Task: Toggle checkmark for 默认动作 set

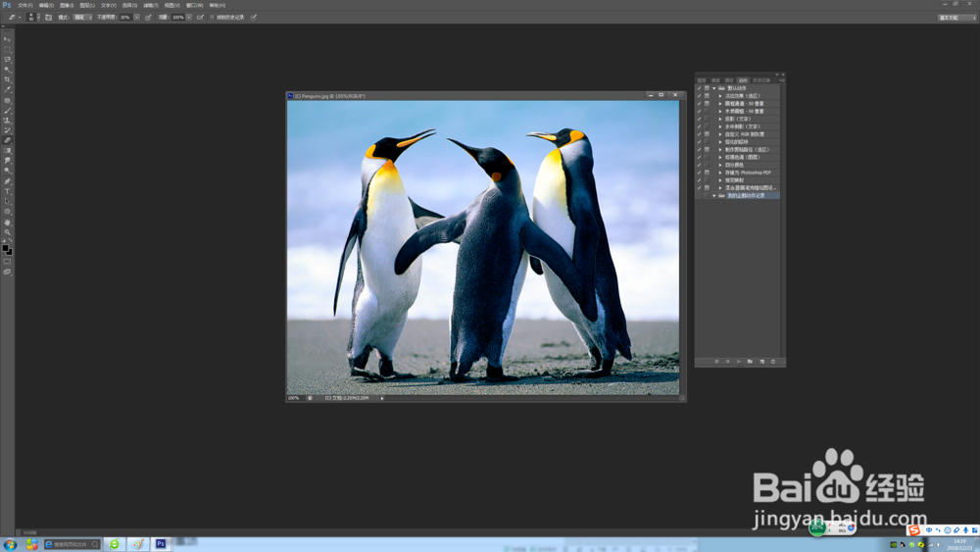Action: pyautogui.click(x=699, y=88)
